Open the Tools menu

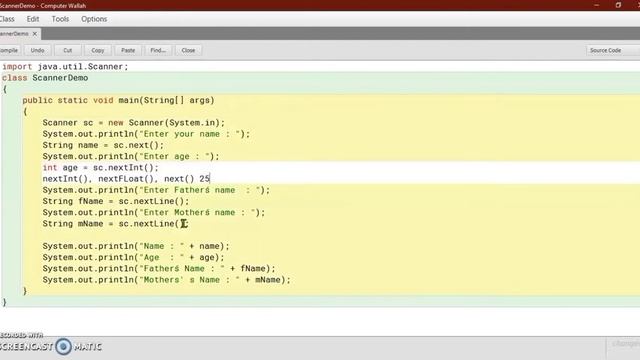click(60, 19)
